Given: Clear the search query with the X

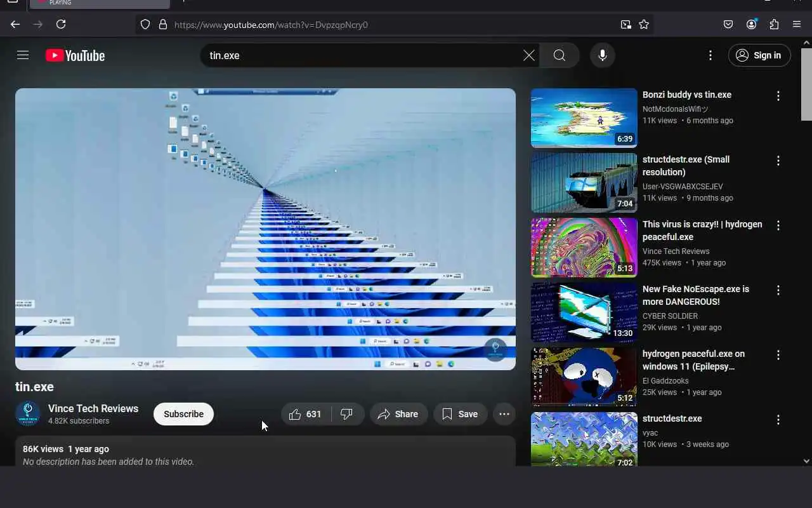Looking at the screenshot, I should click(x=528, y=55).
